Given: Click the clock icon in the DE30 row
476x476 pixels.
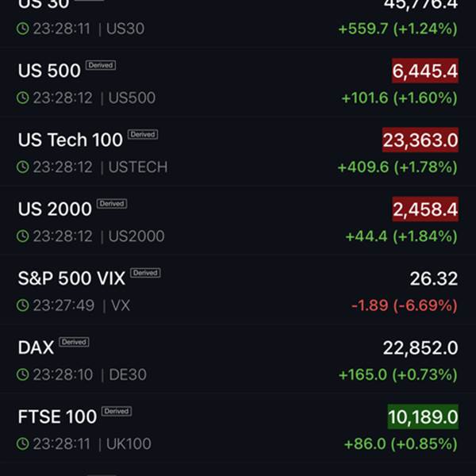Looking at the screenshot, I should pyautogui.click(x=23, y=374).
